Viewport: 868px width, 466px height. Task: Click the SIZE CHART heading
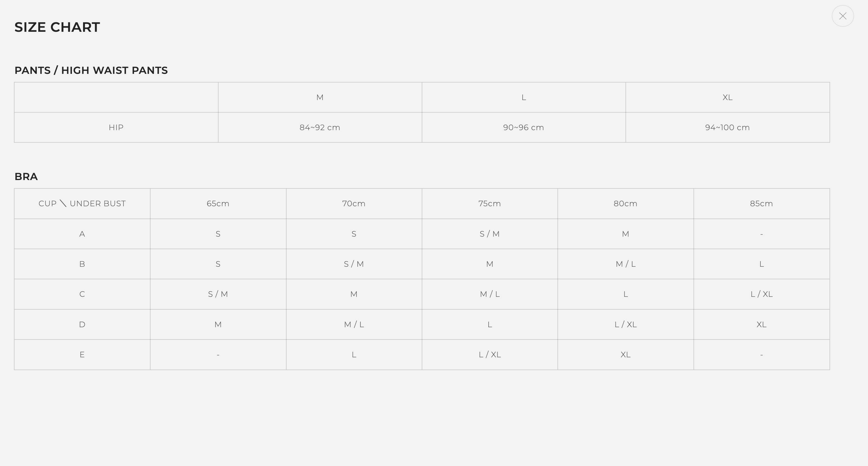coord(57,27)
